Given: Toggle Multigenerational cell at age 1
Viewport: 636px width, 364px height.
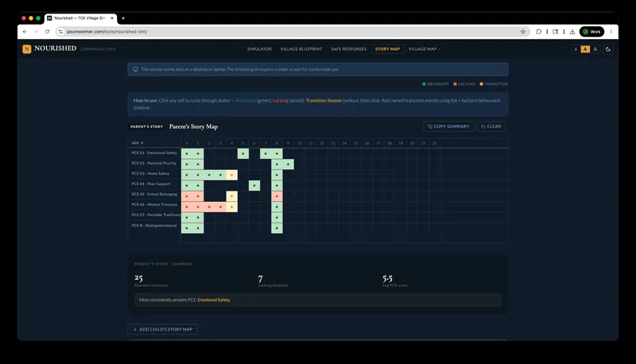Looking at the screenshot, I should click(198, 228).
